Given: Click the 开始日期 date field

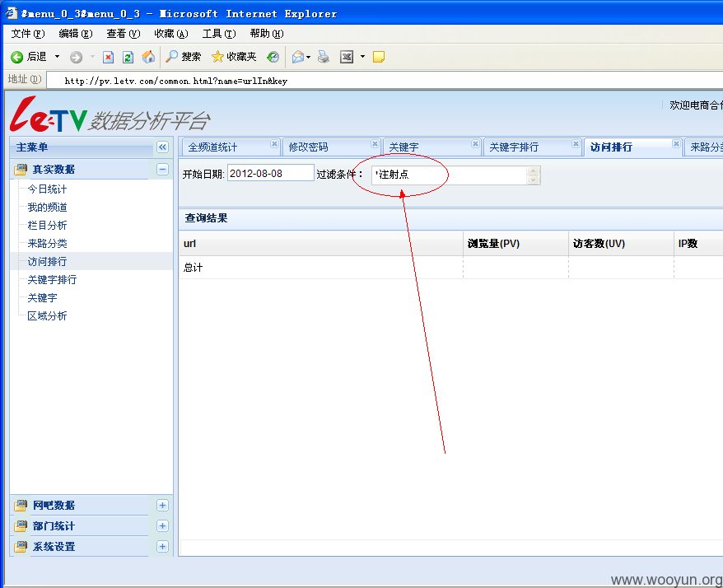Looking at the screenshot, I should [x=271, y=174].
